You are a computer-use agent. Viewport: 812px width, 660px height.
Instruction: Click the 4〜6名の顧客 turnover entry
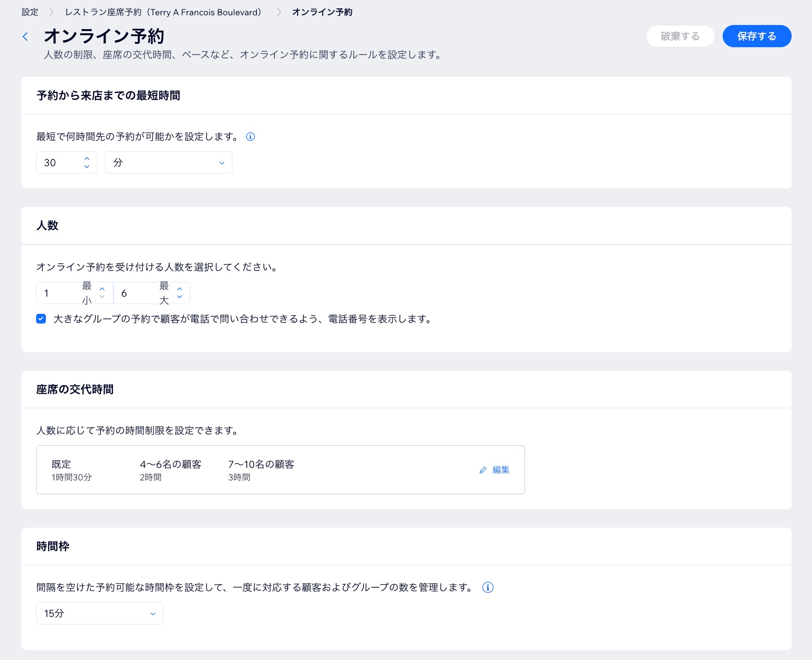coord(170,470)
